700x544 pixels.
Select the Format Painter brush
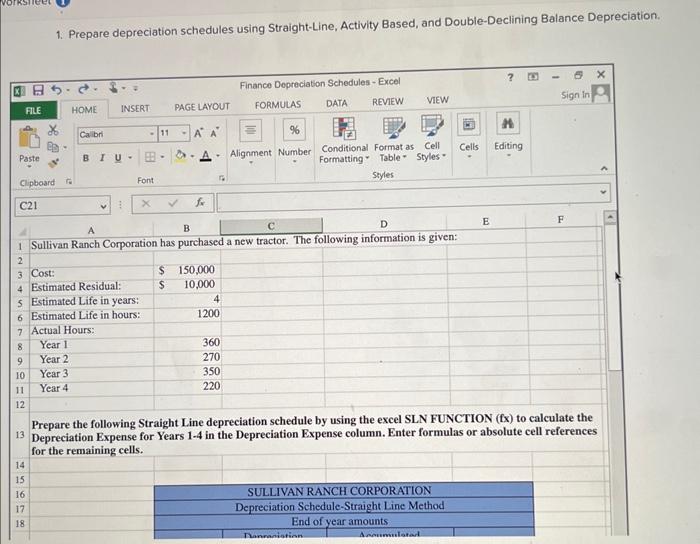(53, 162)
